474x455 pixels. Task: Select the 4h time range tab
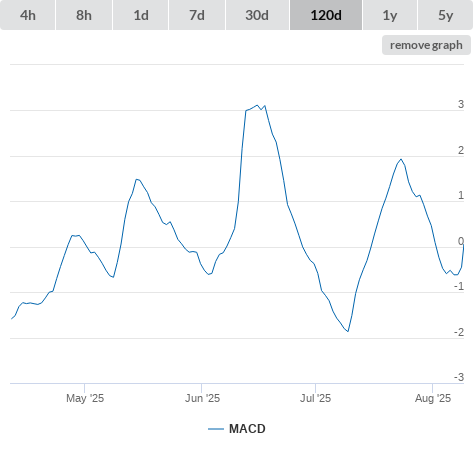click(28, 15)
